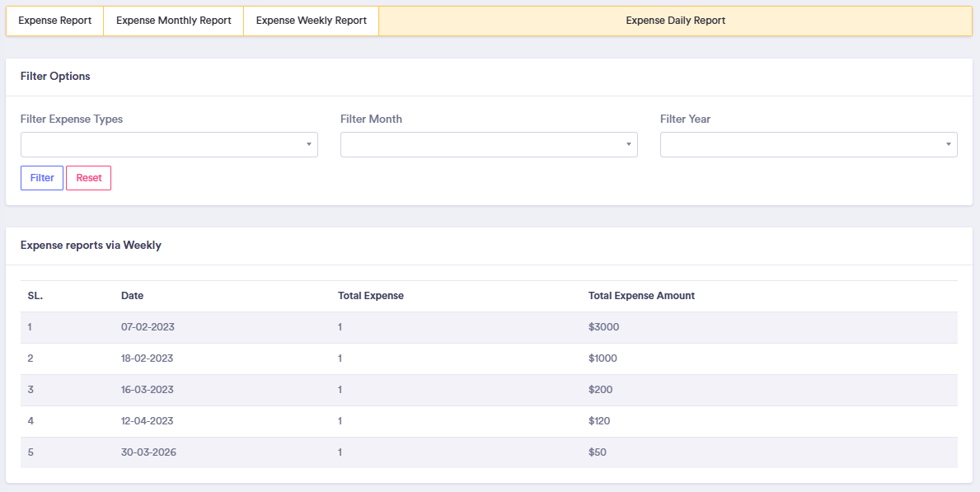Go to the Expense Weekly Report tab

[x=311, y=21]
